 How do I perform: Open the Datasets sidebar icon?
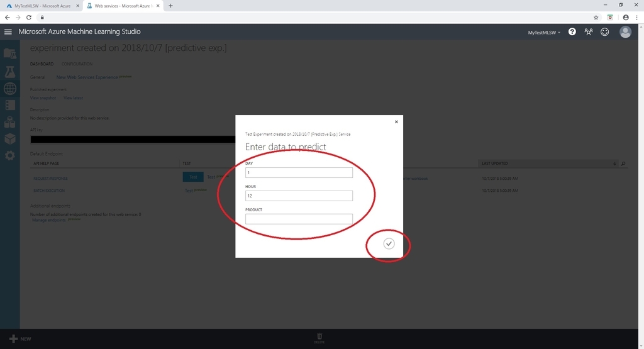[10, 122]
